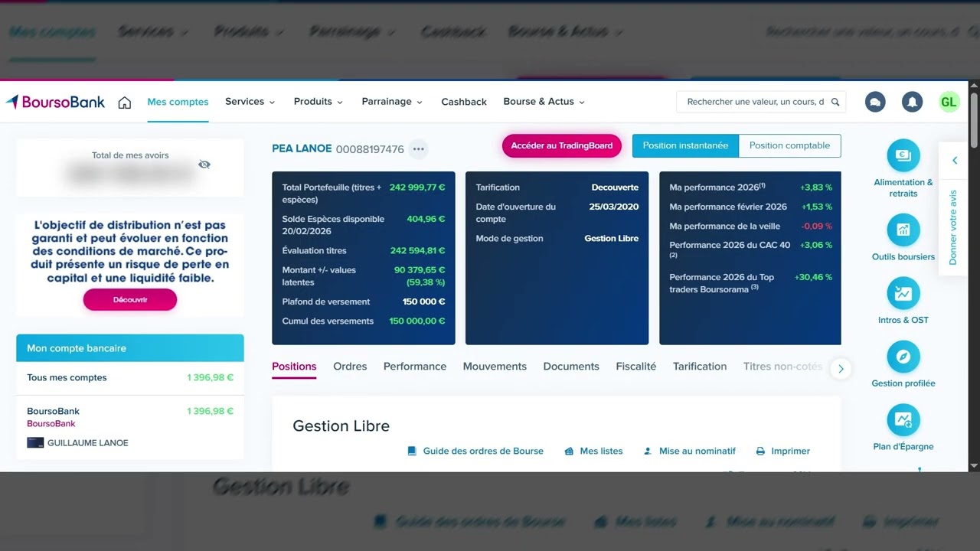Open the BoursoBank account row

coord(130,427)
